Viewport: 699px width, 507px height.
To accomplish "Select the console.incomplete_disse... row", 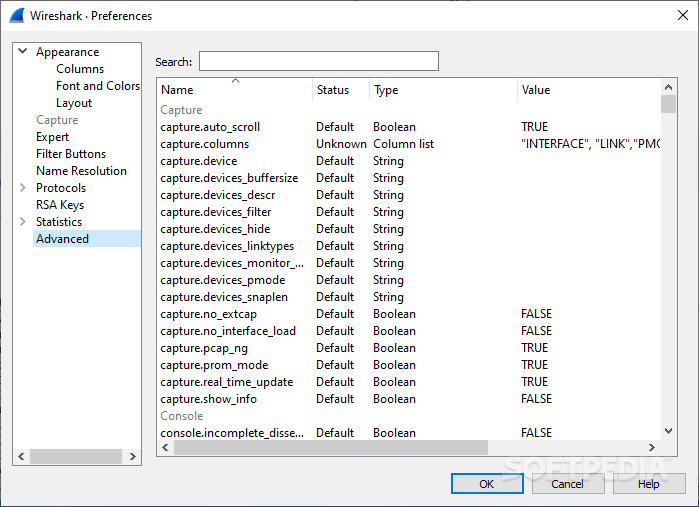I will (409, 433).
